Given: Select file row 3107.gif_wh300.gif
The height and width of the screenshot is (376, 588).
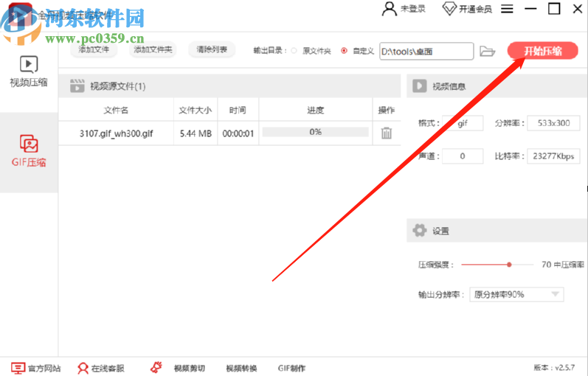Looking at the screenshot, I should 229,133.
